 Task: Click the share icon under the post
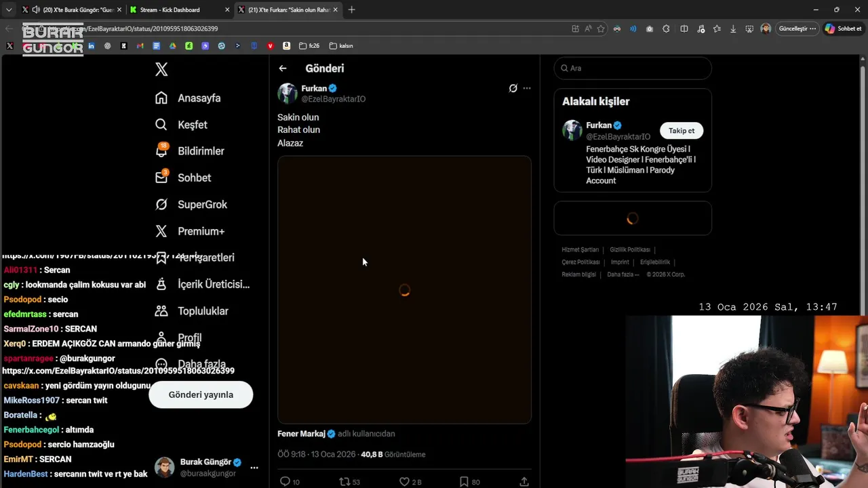pyautogui.click(x=524, y=481)
